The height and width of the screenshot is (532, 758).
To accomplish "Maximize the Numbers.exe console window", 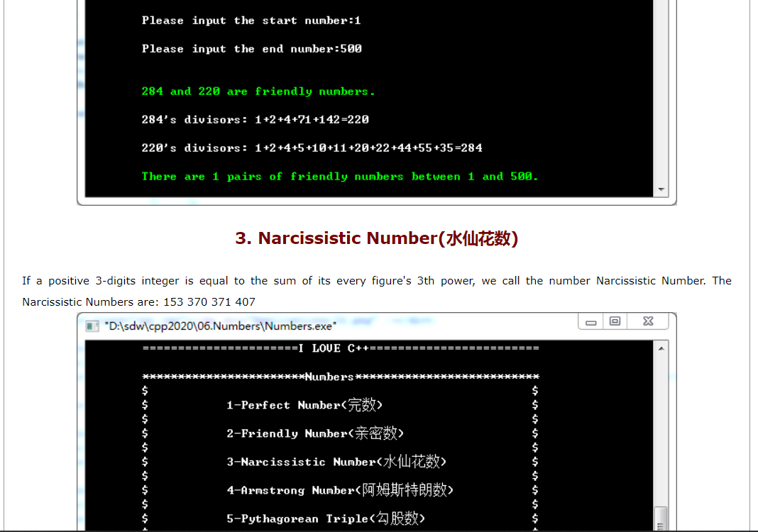I will click(x=615, y=321).
